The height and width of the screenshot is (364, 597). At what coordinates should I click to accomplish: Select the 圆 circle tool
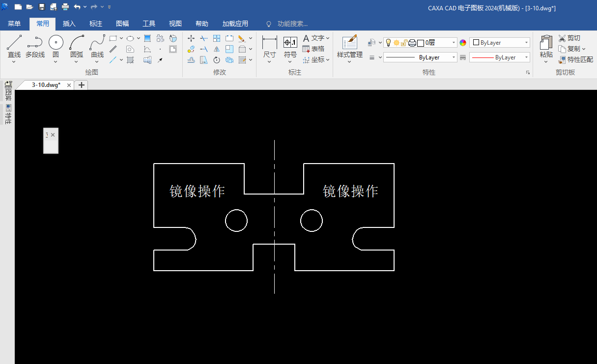[56, 46]
